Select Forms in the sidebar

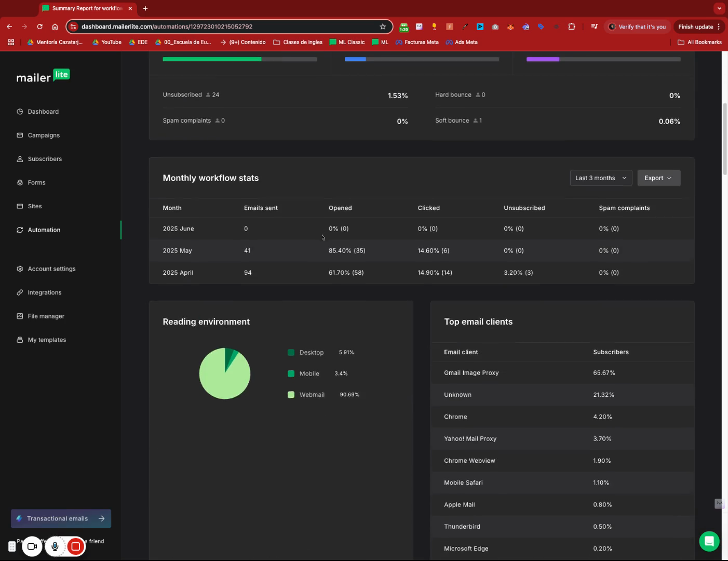click(36, 182)
